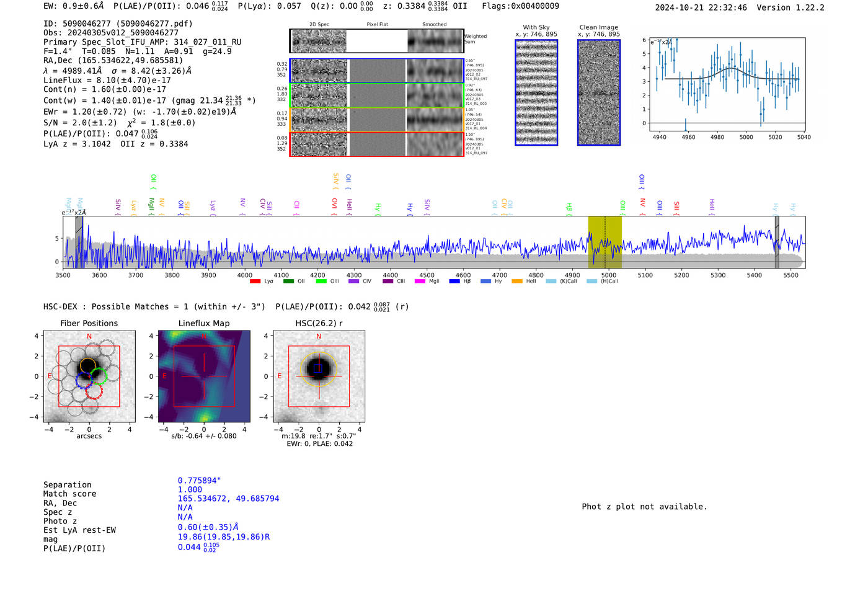Select the blue dashed fiber circle
This screenshot has height=591, width=868.
[x=83, y=380]
